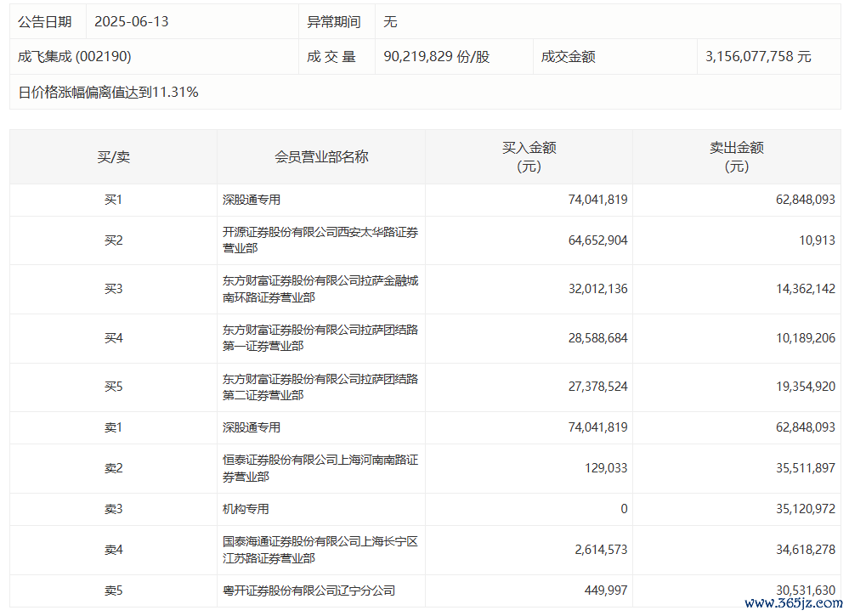The width and height of the screenshot is (849, 616).
Task: Select the volume 90,219,829 份/股
Action: tap(437, 56)
